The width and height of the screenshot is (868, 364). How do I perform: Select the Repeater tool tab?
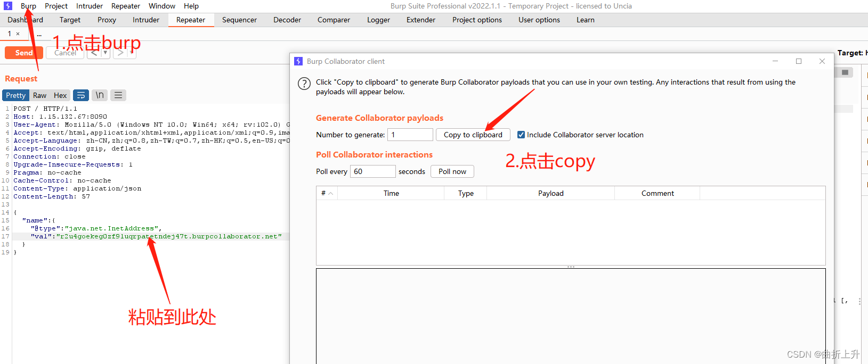191,20
